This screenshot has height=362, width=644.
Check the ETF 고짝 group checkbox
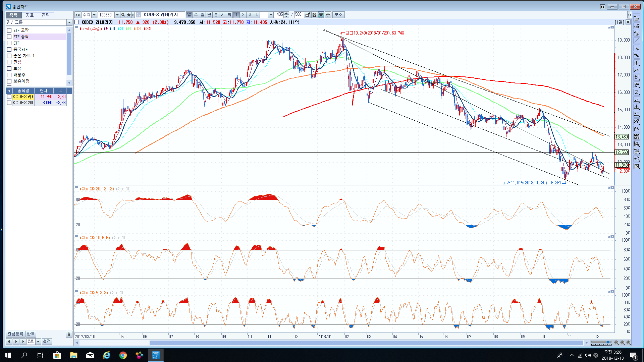tap(9, 31)
